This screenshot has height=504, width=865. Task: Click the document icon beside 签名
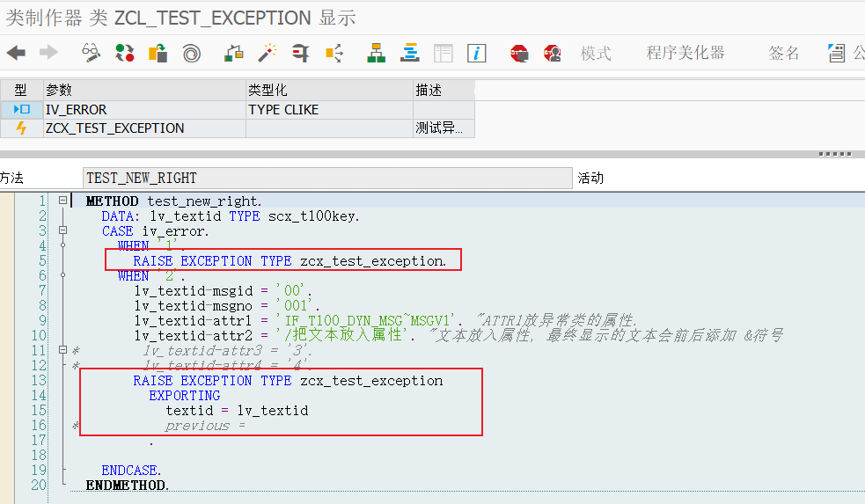coord(836,53)
